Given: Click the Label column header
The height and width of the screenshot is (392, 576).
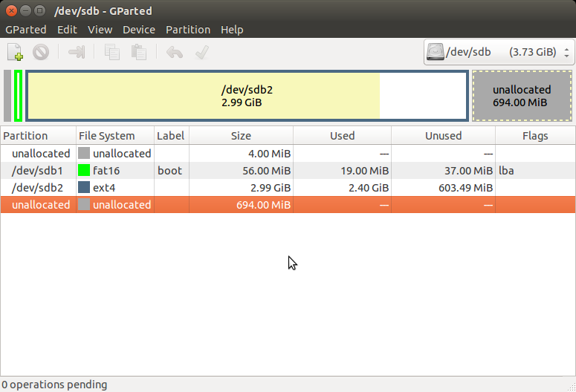Looking at the screenshot, I should pos(172,136).
